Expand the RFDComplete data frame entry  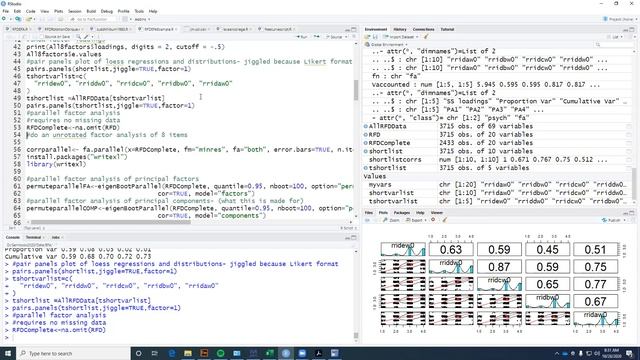click(x=366, y=143)
